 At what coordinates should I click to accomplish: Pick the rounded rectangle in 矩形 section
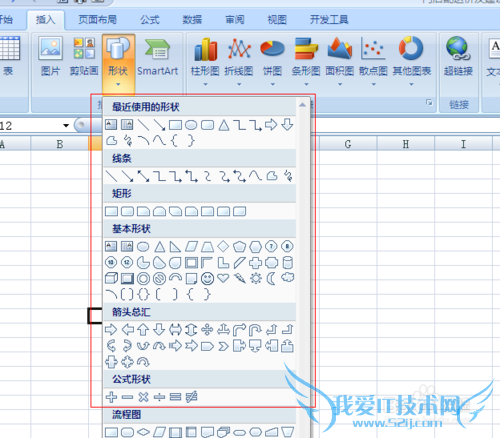[x=127, y=211]
